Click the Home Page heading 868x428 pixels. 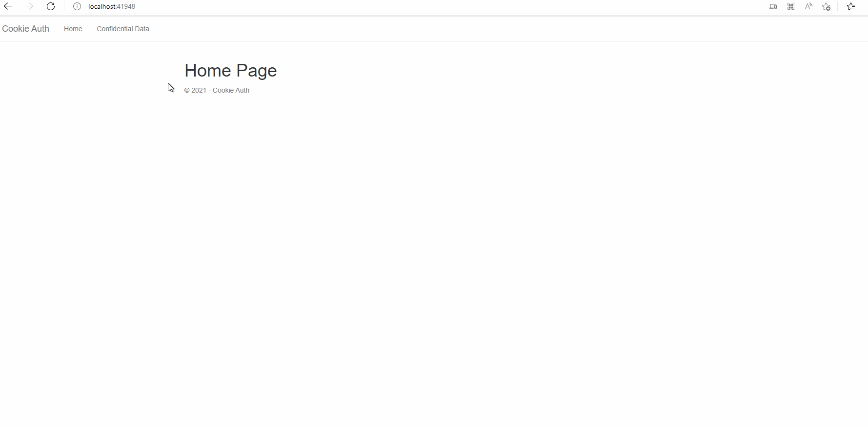(231, 71)
